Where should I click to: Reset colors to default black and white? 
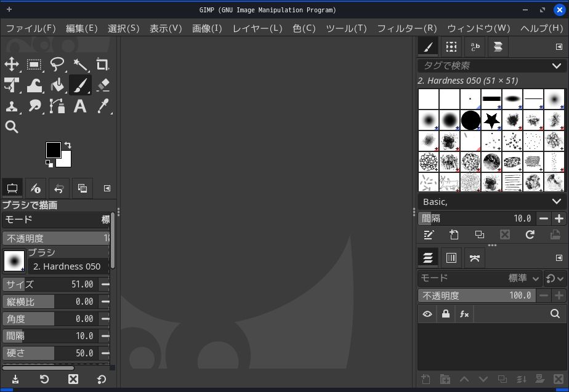click(49, 164)
